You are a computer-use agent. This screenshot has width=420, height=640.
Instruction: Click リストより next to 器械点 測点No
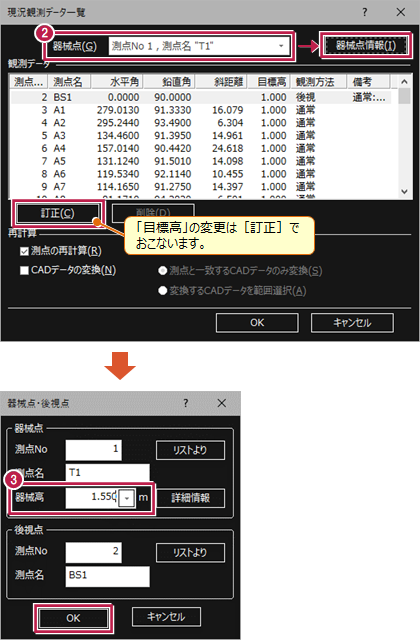(190, 450)
